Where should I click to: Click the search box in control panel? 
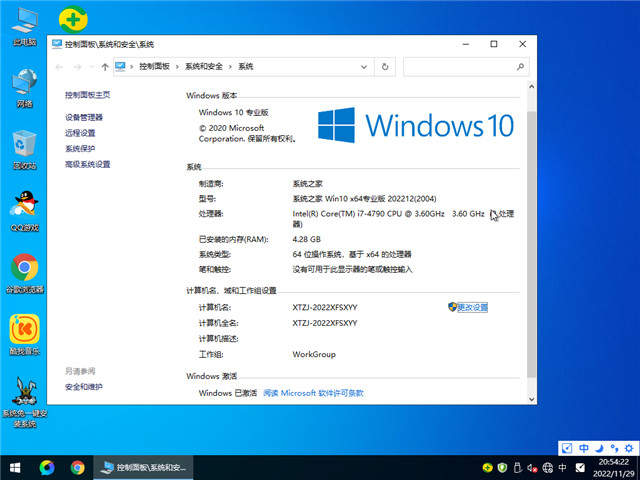pyautogui.click(x=466, y=67)
